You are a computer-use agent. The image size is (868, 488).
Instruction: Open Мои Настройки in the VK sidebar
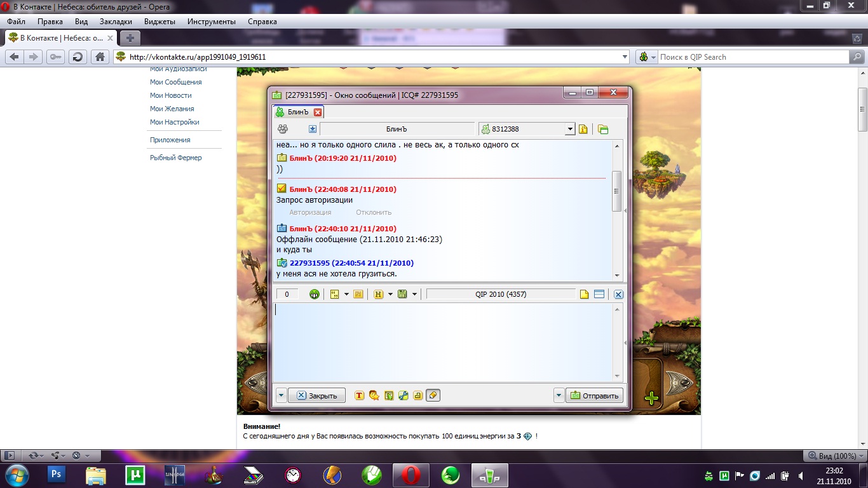pos(175,122)
